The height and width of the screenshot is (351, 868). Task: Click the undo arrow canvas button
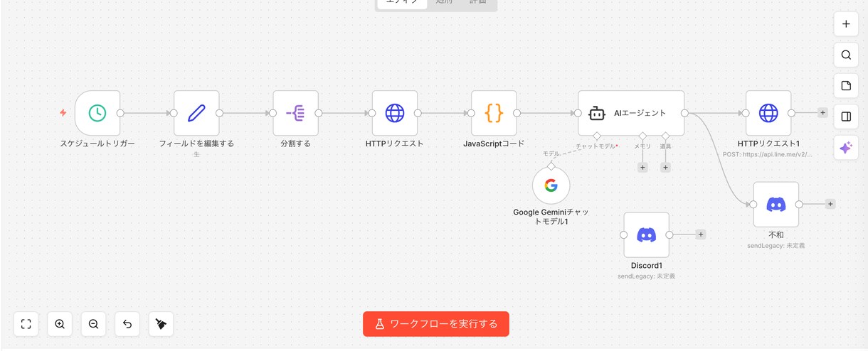127,324
